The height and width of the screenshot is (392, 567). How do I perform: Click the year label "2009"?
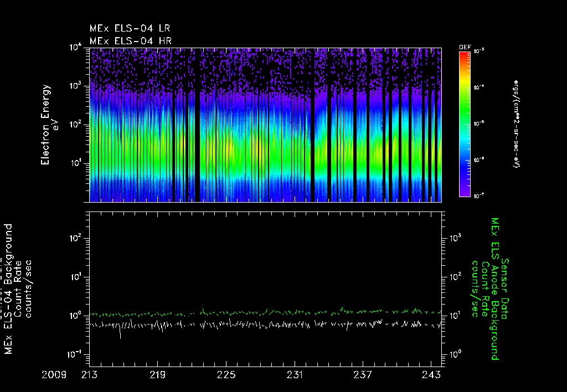[x=54, y=375]
